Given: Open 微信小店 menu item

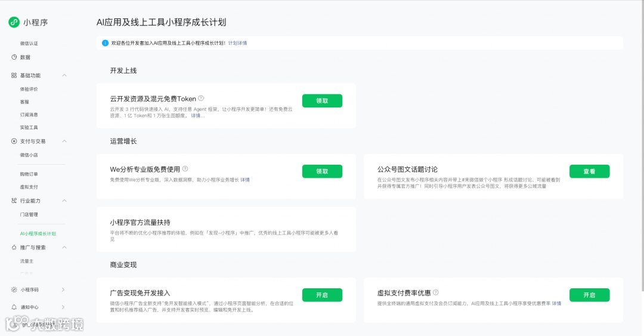Looking at the screenshot, I should point(29,155).
